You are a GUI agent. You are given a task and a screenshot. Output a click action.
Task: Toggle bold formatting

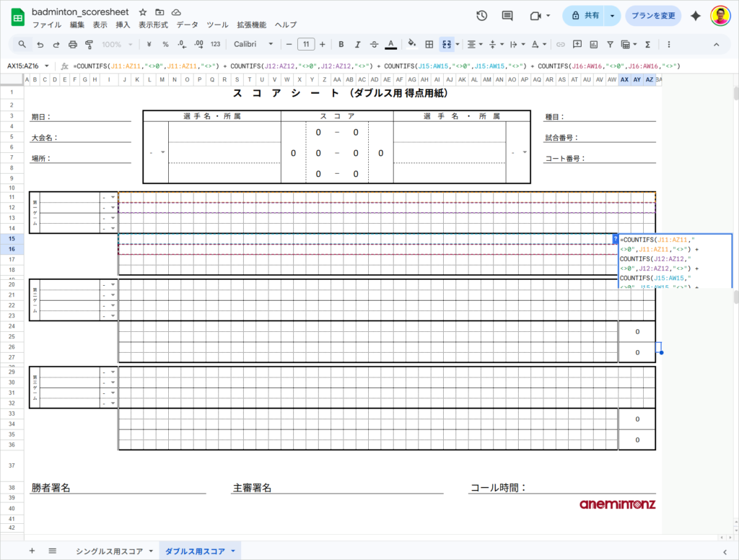[341, 44]
